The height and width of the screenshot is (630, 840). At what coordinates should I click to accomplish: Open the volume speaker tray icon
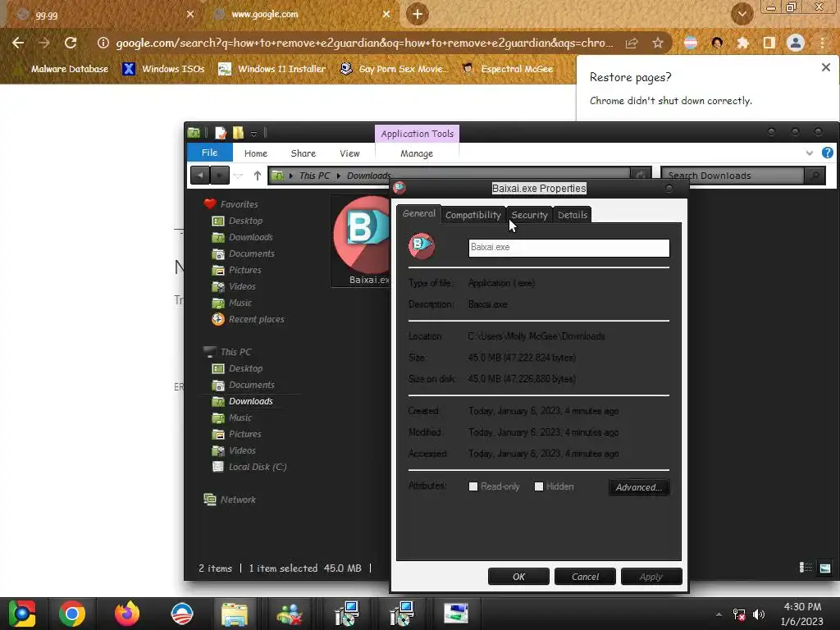(759, 614)
